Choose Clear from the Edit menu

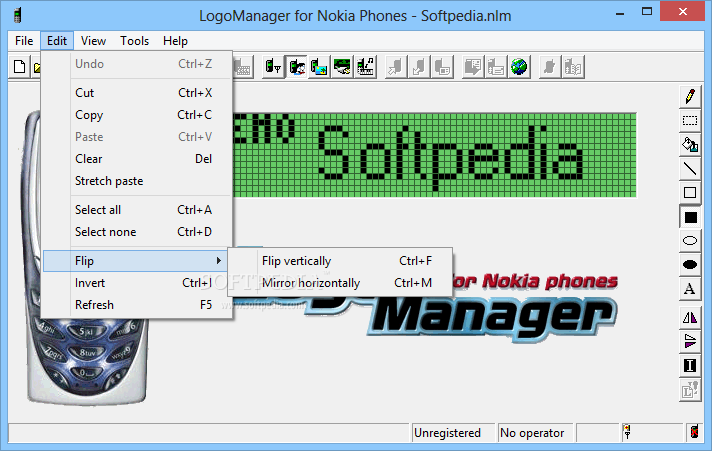pyautogui.click(x=137, y=159)
